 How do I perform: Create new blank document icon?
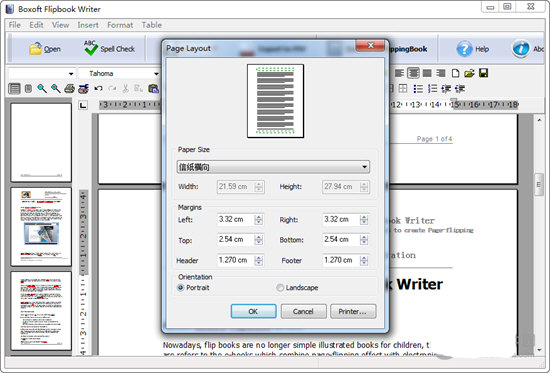point(455,73)
